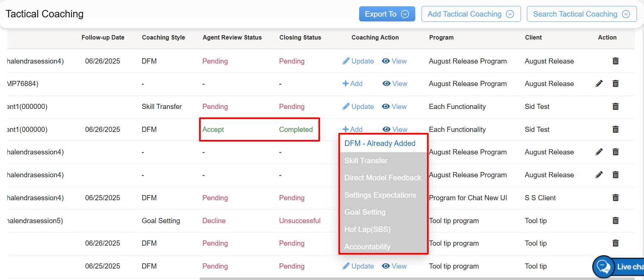Viewport: 644px width, 280px height.
Task: View the Accept Completed row coaching
Action: pos(395,129)
